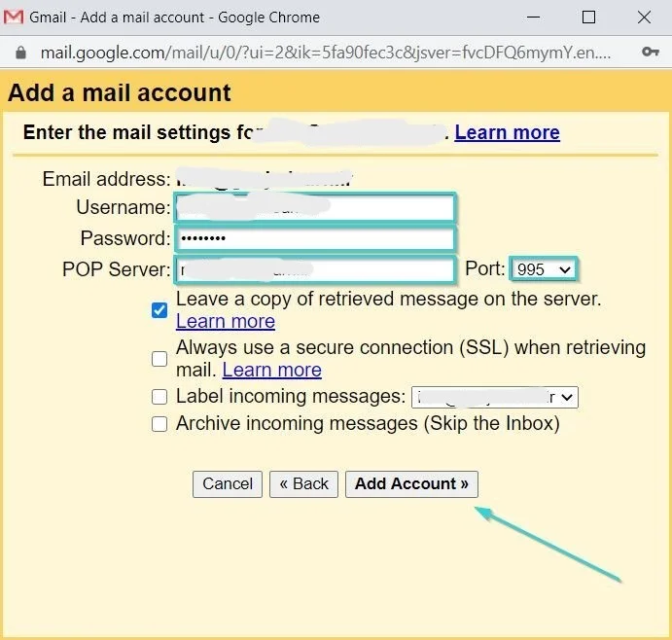Focus the Password input field
Screen dimensions: 672x640
[x=314, y=239]
